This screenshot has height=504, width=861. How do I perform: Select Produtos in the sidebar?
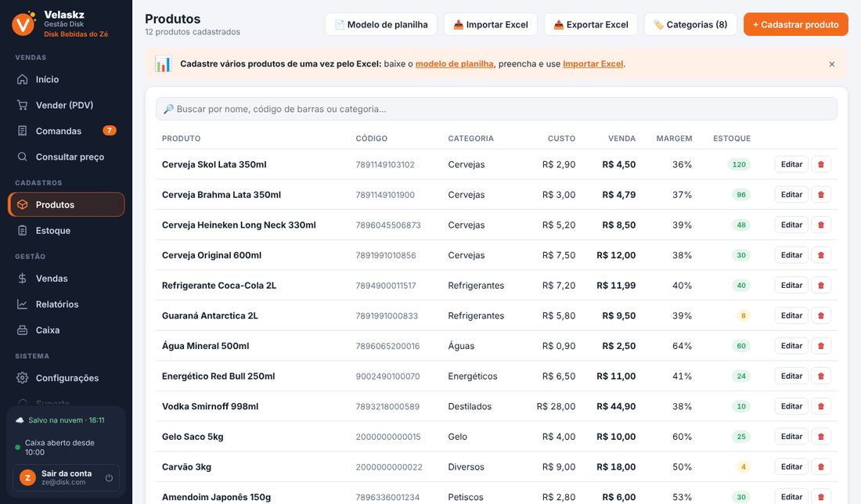point(67,204)
